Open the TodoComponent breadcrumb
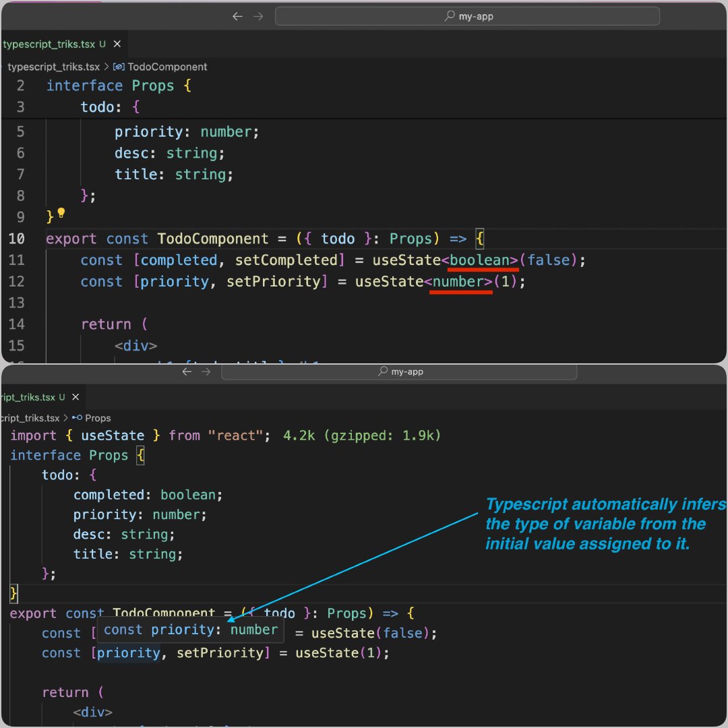Screen dimensions: 728x728 pos(167,67)
